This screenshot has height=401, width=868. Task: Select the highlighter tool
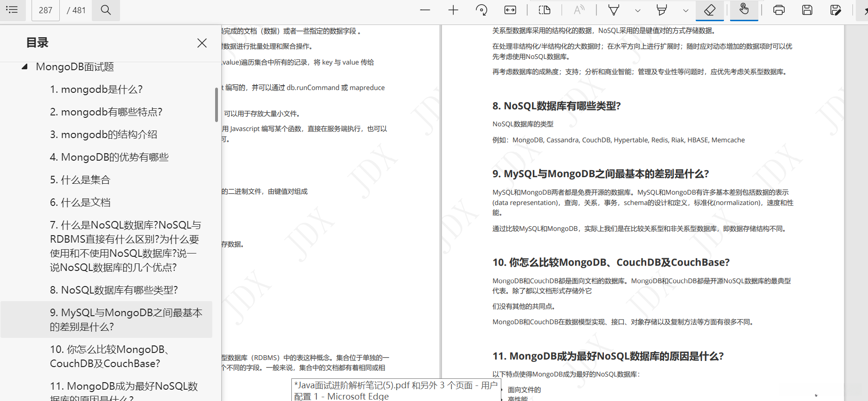662,10
